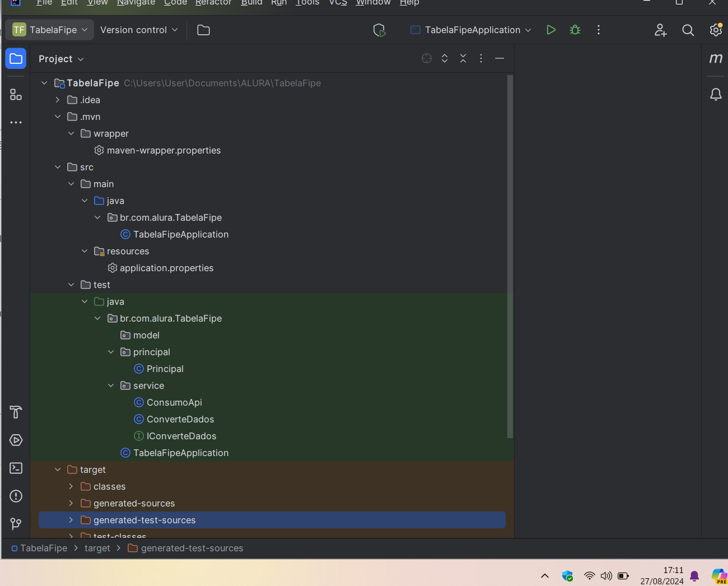This screenshot has width=728, height=586.
Task: Hide the Project panel
Action: [500, 58]
